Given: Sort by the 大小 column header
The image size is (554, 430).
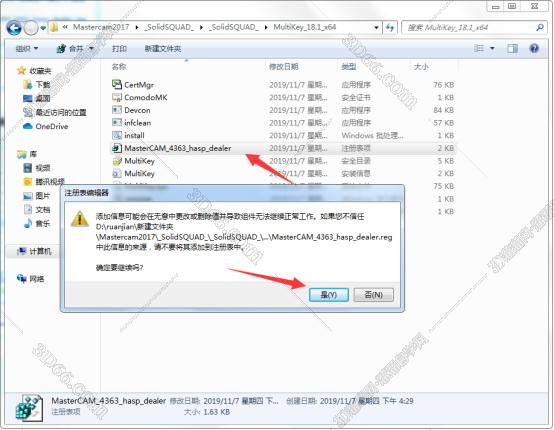Looking at the screenshot, I should point(421,66).
